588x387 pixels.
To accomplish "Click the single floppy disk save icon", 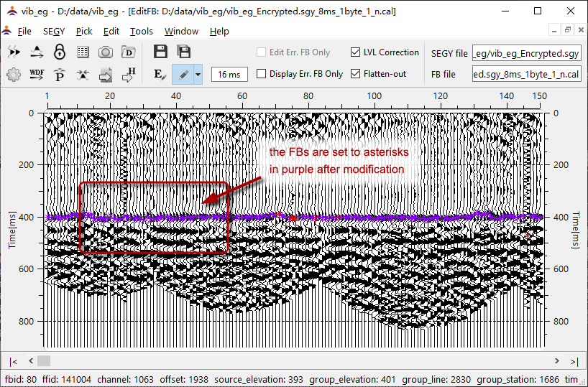I will [x=160, y=52].
